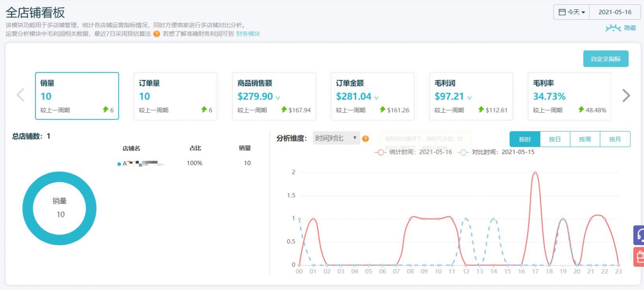Click the orange help icon beside 时间对比
The image size is (644, 290).
[366, 139]
